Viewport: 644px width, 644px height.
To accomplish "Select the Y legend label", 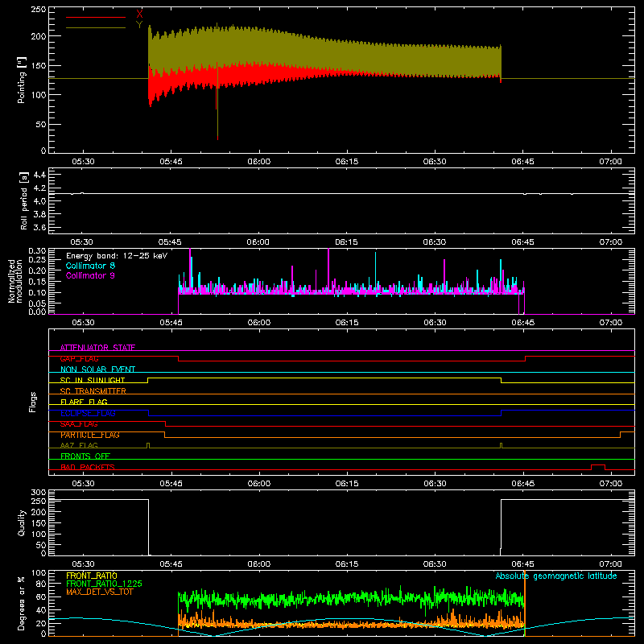I will point(139,25).
